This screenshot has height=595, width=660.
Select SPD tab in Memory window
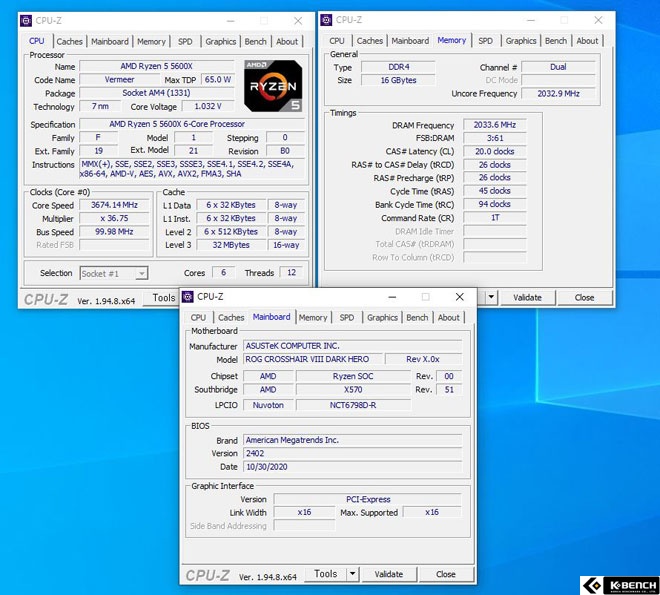point(485,41)
